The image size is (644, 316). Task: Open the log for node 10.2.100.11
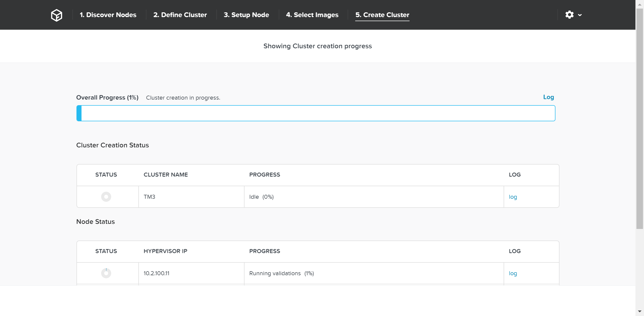click(x=513, y=273)
